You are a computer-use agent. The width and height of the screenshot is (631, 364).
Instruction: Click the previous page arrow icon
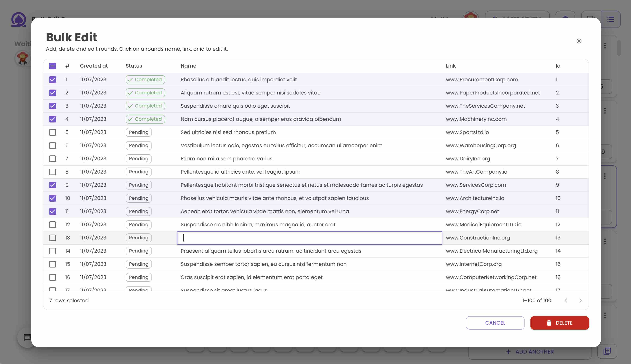pyautogui.click(x=566, y=300)
